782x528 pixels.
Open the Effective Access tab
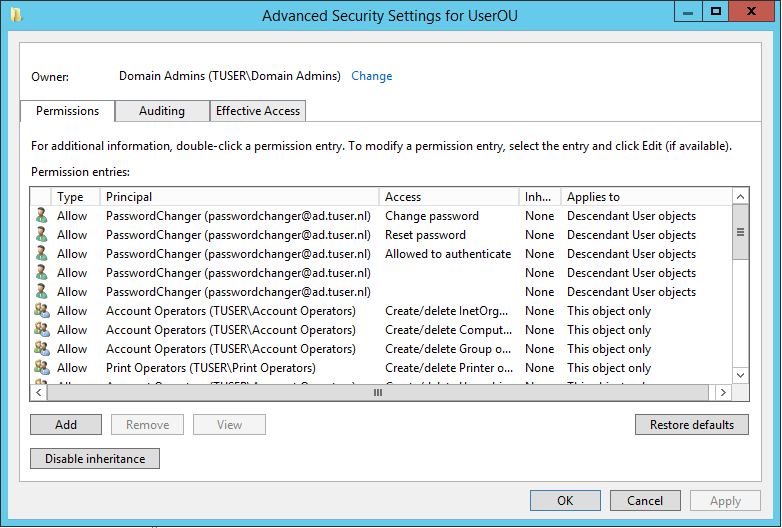click(258, 111)
